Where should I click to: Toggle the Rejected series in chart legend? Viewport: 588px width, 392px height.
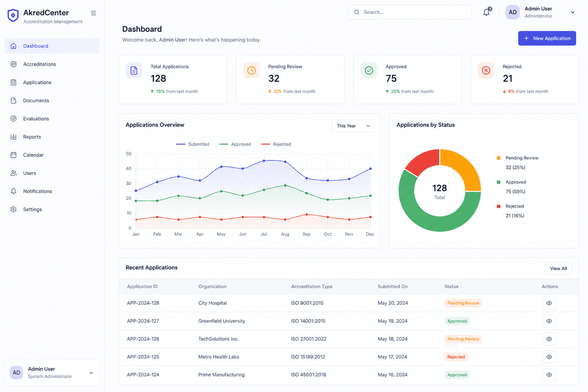coord(276,144)
